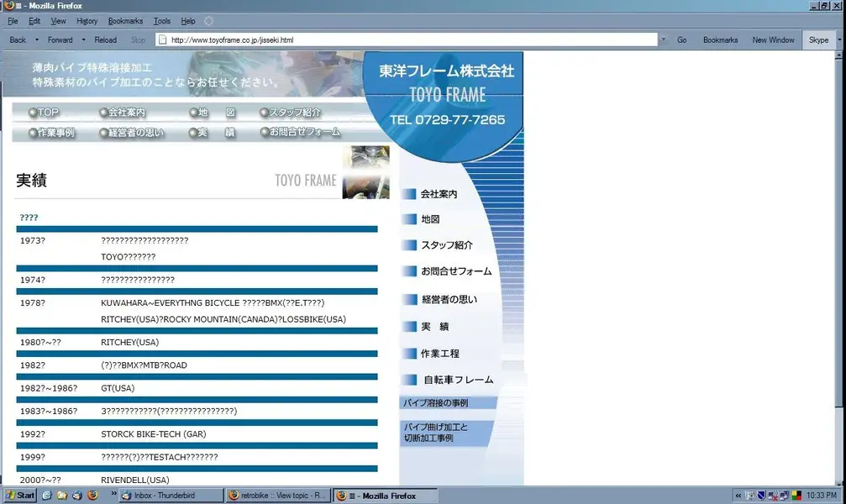Expand the Forward history dropdown arrow
The image size is (846, 504).
click(x=83, y=40)
